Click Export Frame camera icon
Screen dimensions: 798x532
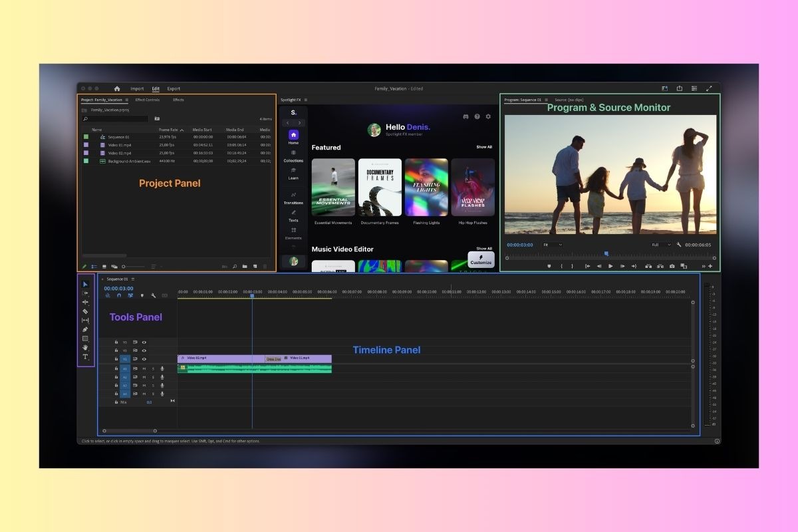coord(672,266)
